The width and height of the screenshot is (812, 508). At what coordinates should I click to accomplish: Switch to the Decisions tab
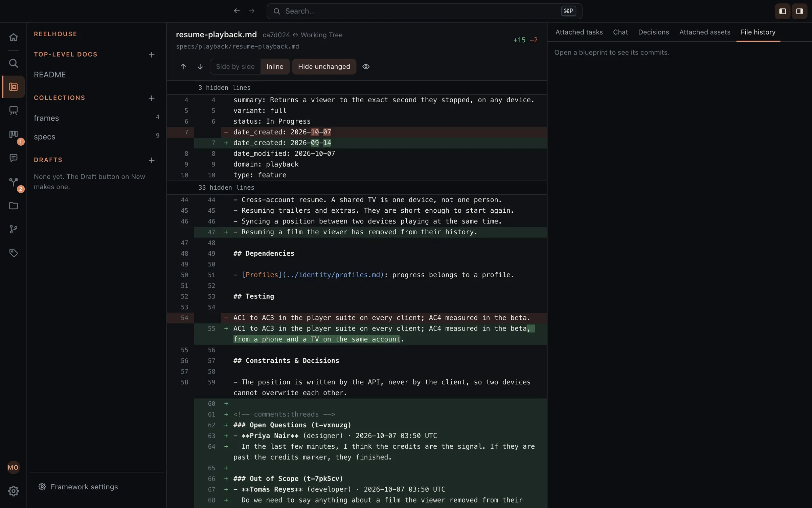click(653, 32)
